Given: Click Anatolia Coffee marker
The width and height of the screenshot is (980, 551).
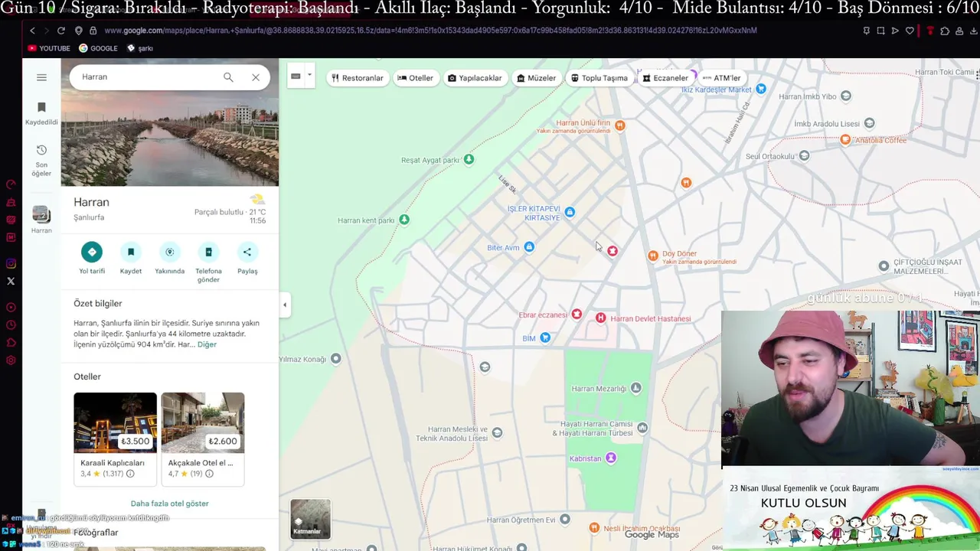Looking at the screenshot, I should tap(845, 139).
